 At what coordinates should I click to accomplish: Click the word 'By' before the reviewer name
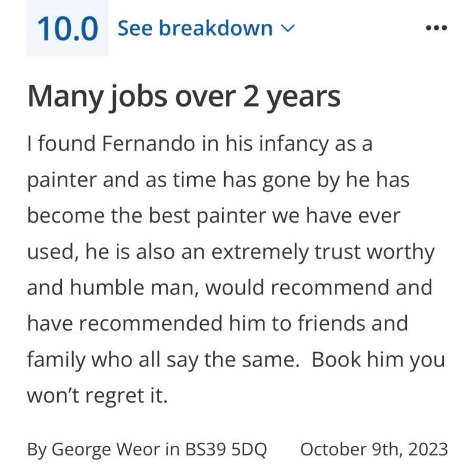pyautogui.click(x=37, y=448)
